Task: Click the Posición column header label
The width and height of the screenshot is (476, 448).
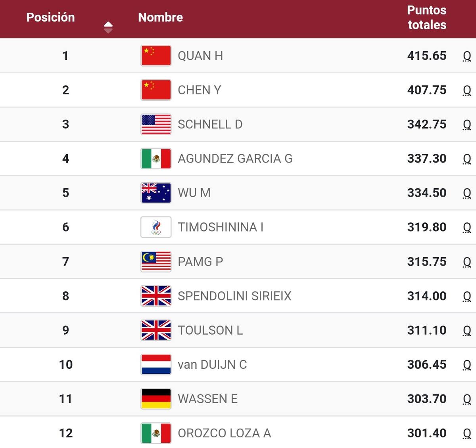Action: tap(50, 17)
